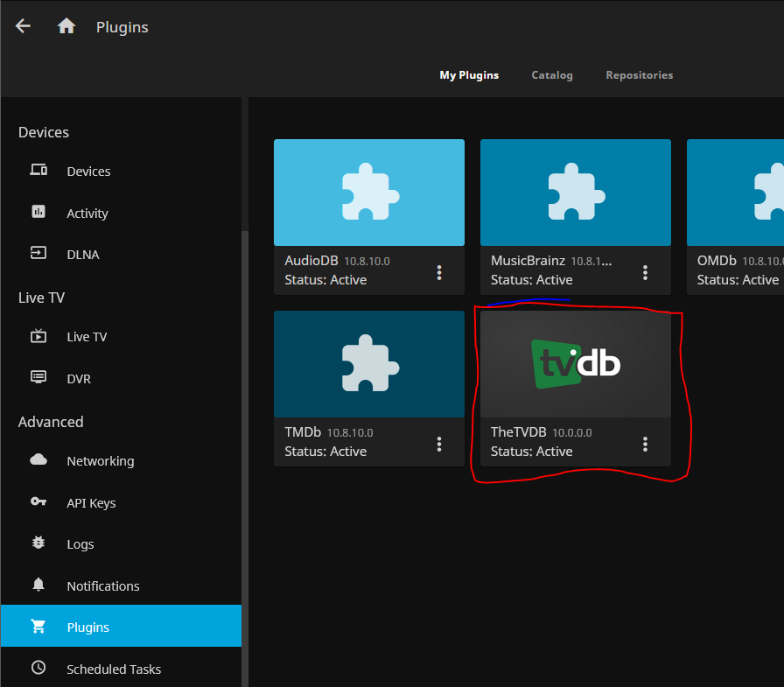Open Scheduled Tasks page
Image resolution: width=784 pixels, height=687 pixels.
(114, 669)
